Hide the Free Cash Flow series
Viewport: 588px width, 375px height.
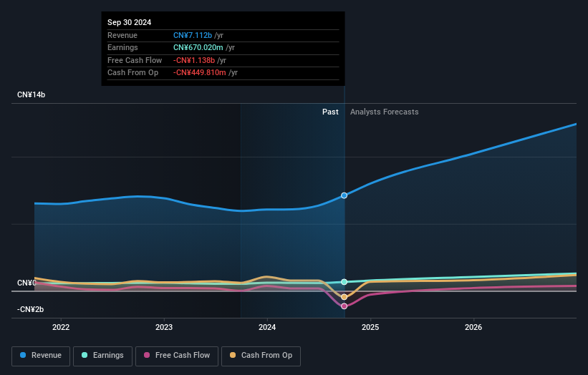click(x=176, y=356)
